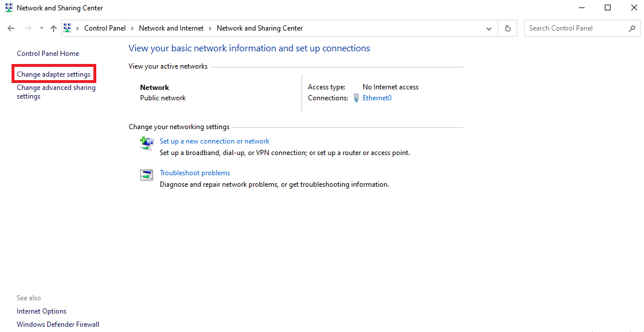The height and width of the screenshot is (332, 644).
Task: Expand chevron after Control Panel breadcrumb
Action: [x=132, y=28]
